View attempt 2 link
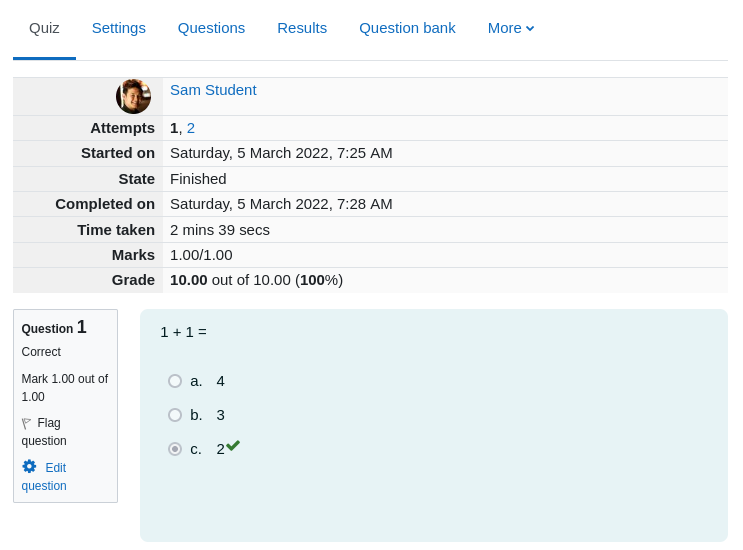Screen dimensions: 743x550 pyautogui.click(x=190, y=128)
